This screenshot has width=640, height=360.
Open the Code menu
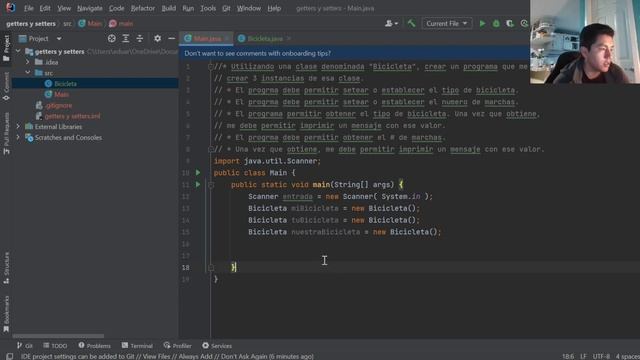click(116, 8)
